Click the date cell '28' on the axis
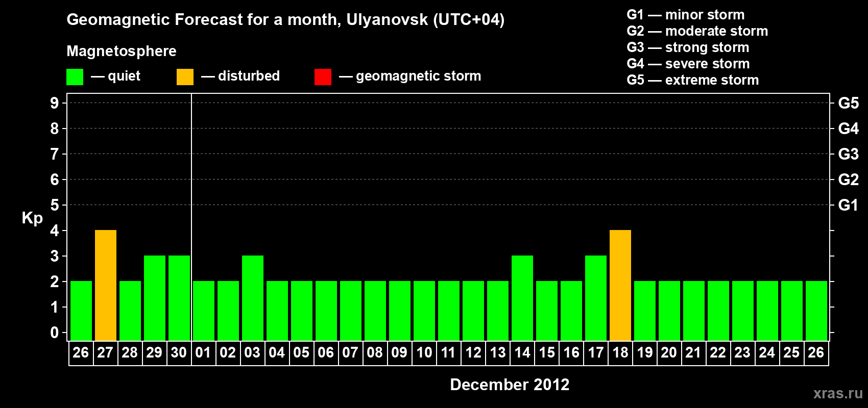Screen dimensions: 868x408 (x=130, y=353)
